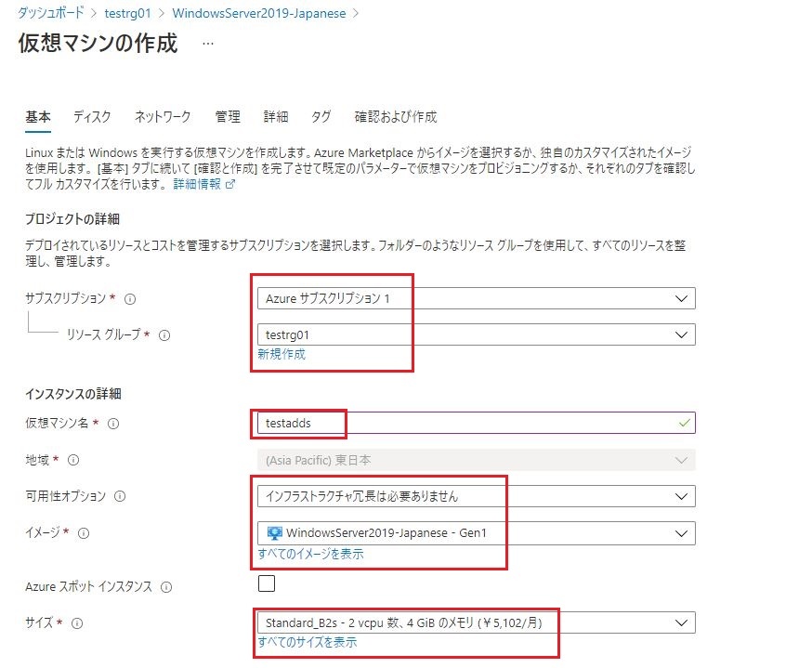Click info icon next to 仮想マシン名

tap(113, 424)
